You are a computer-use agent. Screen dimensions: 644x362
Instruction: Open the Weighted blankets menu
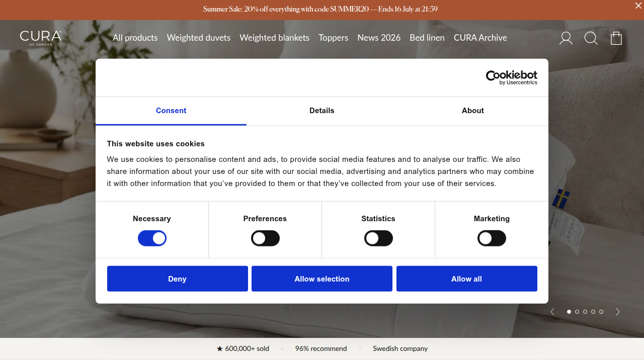(x=275, y=38)
